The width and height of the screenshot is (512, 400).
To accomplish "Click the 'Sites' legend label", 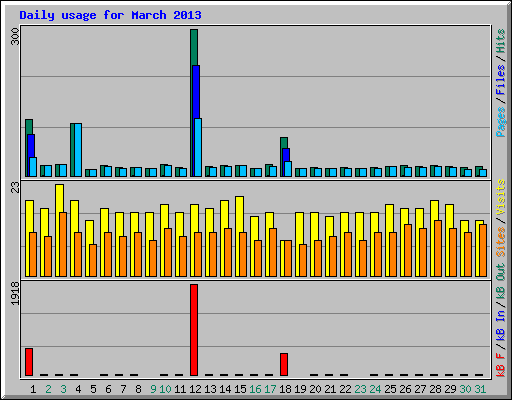I will (501, 242).
